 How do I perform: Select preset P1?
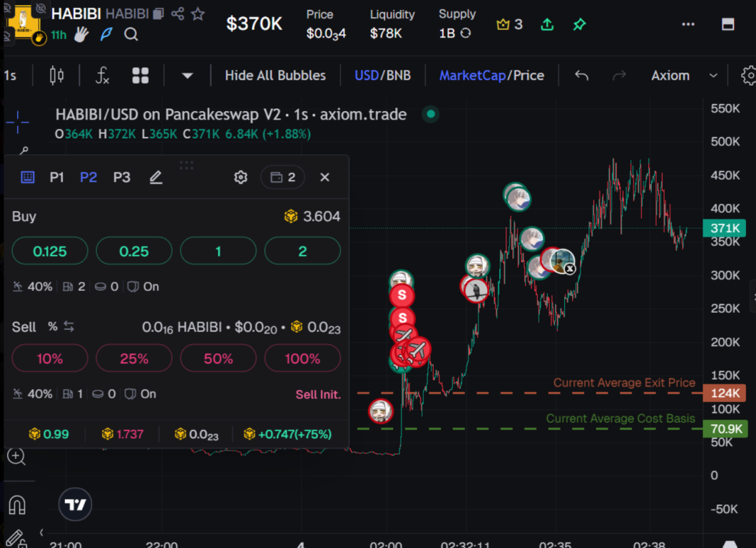pyautogui.click(x=56, y=177)
